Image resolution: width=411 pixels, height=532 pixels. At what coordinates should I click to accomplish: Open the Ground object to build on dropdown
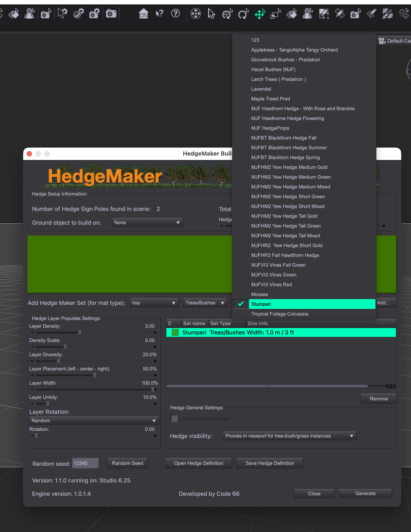point(147,222)
